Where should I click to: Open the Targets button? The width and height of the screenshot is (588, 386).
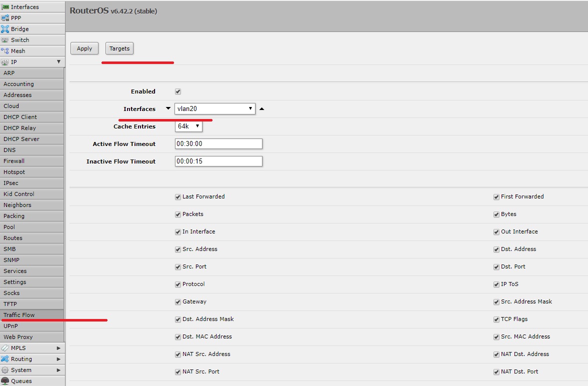[119, 48]
